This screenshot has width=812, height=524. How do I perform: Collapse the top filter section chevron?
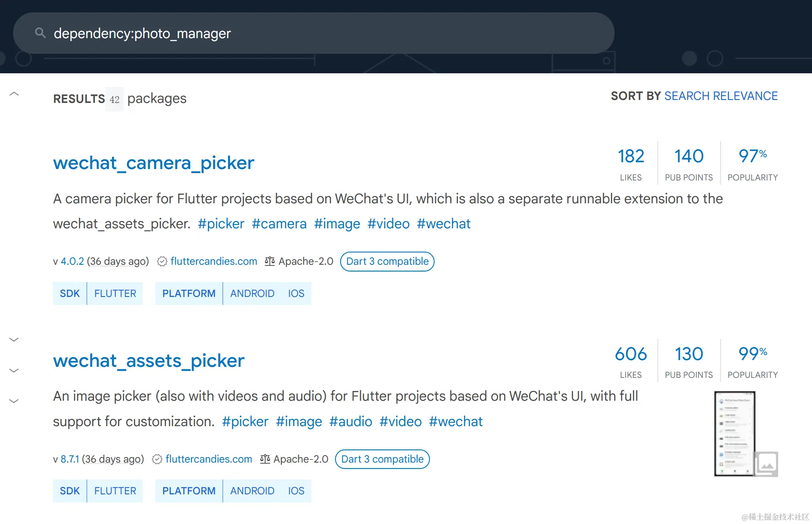(x=14, y=94)
